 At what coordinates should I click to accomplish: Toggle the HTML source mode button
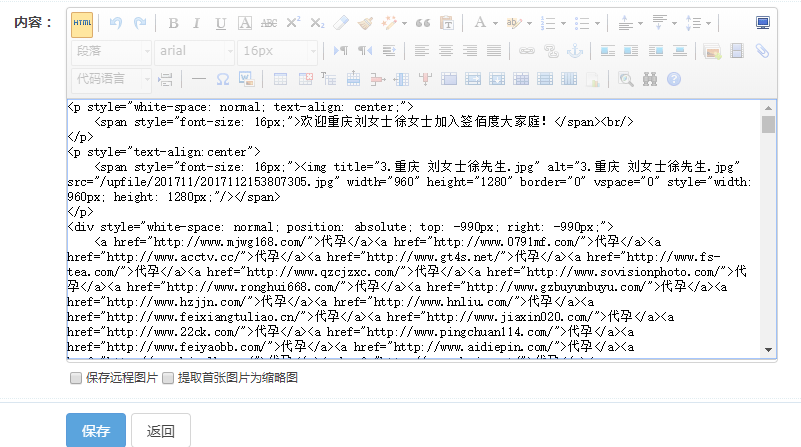(x=82, y=23)
